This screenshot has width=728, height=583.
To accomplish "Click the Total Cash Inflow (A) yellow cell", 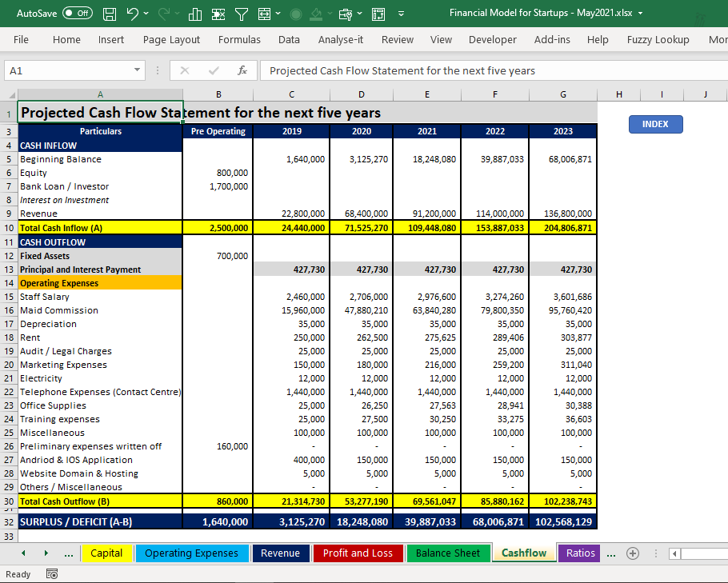I will [100, 228].
